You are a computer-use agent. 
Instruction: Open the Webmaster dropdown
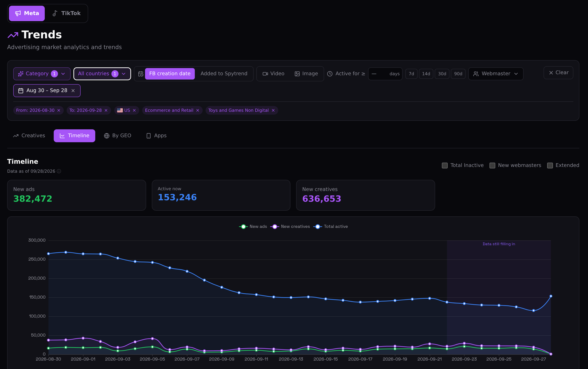[x=496, y=74]
